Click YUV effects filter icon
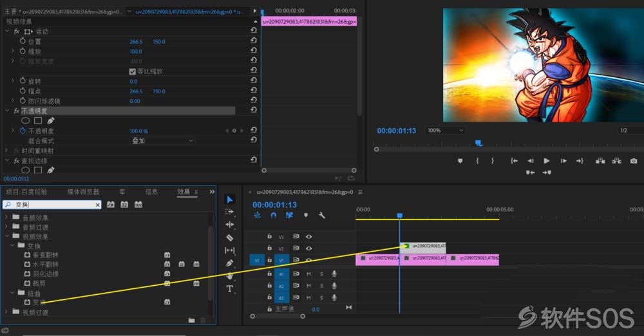The width and height of the screenshot is (644, 336). click(x=138, y=205)
